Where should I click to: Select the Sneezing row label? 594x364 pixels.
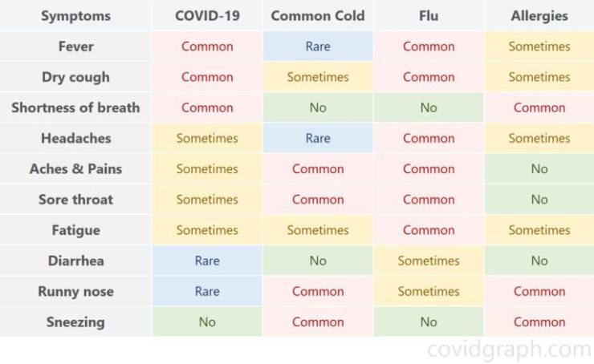pos(75,322)
